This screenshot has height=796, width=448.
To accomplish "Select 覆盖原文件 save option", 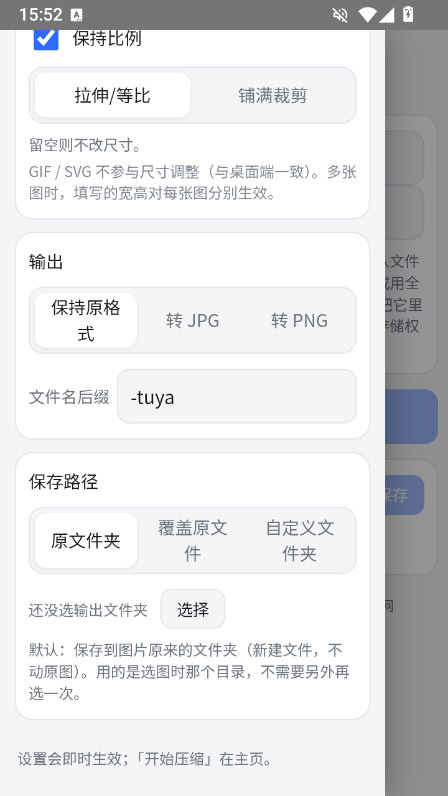I will [x=193, y=540].
